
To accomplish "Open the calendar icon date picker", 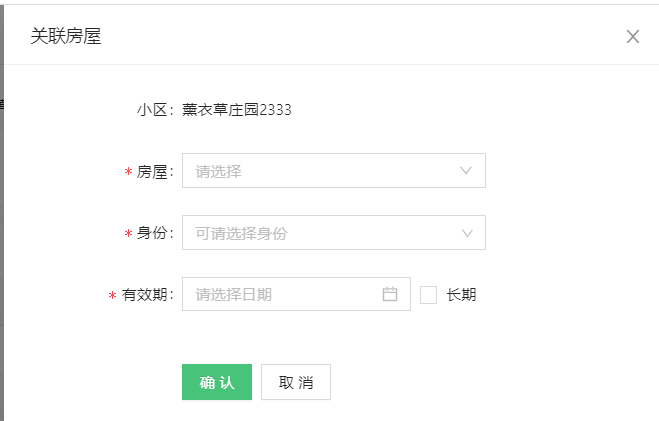I will point(390,295).
